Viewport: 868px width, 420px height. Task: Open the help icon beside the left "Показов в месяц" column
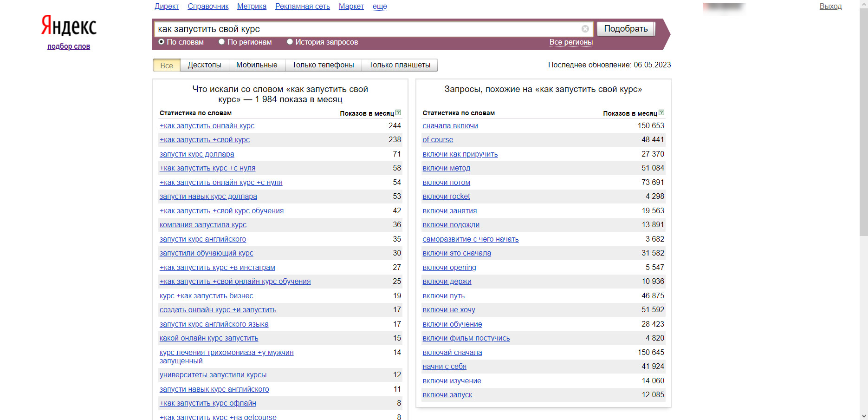pos(398,112)
